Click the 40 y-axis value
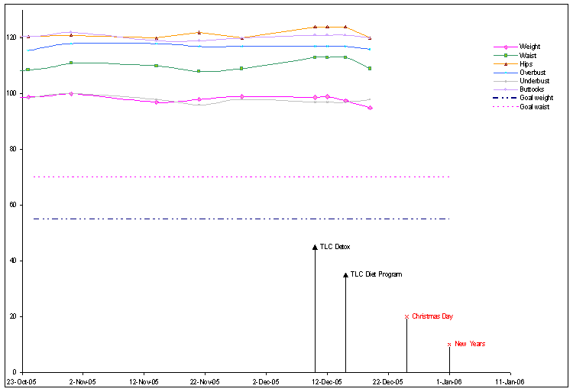Viewport: 573px width, 392px height. point(13,261)
